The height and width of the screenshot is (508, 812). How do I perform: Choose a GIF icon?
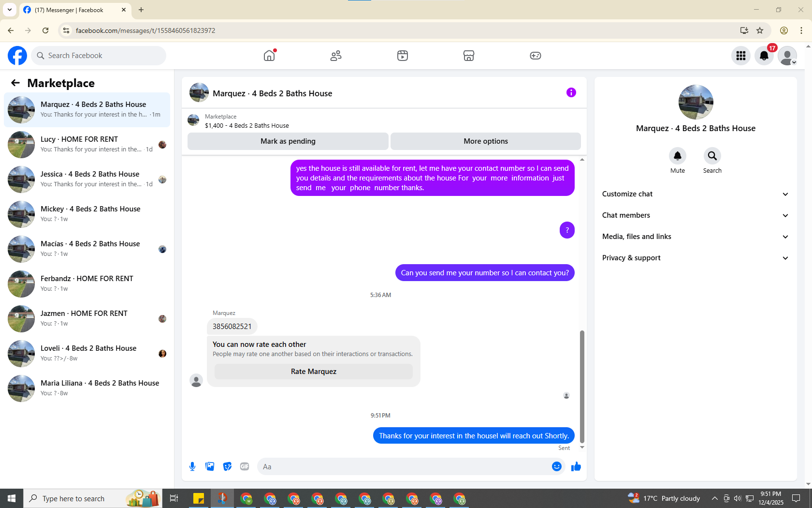coord(245,466)
